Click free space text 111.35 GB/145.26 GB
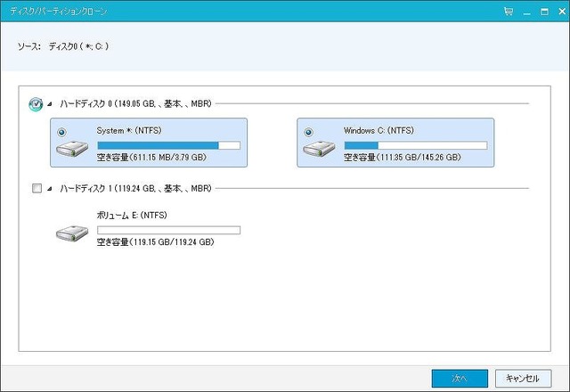 click(x=403, y=158)
